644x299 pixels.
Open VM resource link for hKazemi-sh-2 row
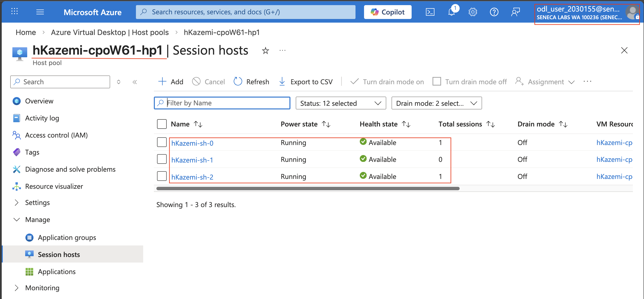pyautogui.click(x=615, y=177)
